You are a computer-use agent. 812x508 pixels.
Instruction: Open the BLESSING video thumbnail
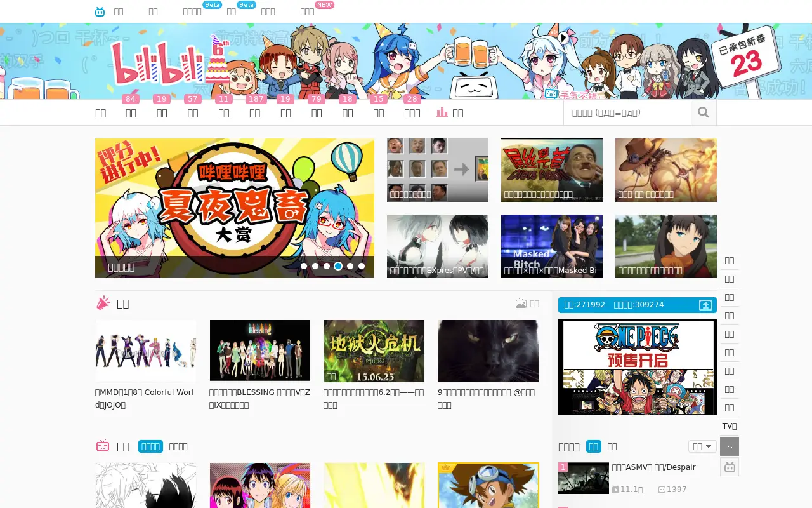pos(260,351)
